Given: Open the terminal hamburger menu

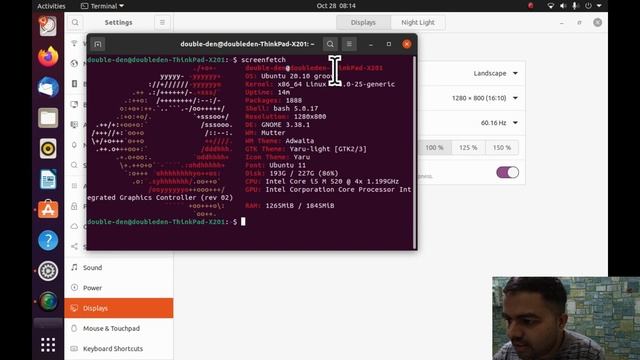Looking at the screenshot, I should pyautogui.click(x=349, y=44).
